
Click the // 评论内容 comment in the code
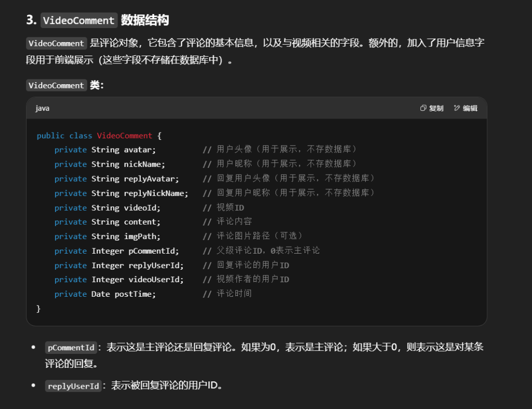(227, 222)
